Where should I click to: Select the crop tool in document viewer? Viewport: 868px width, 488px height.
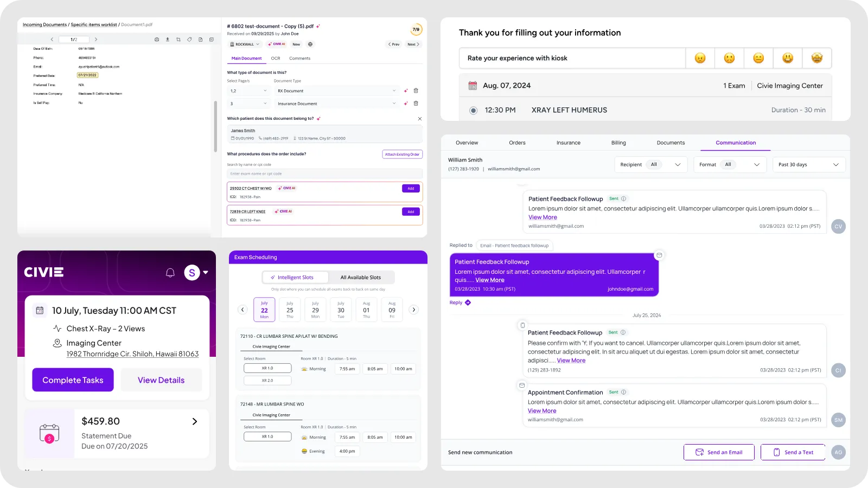click(x=178, y=40)
